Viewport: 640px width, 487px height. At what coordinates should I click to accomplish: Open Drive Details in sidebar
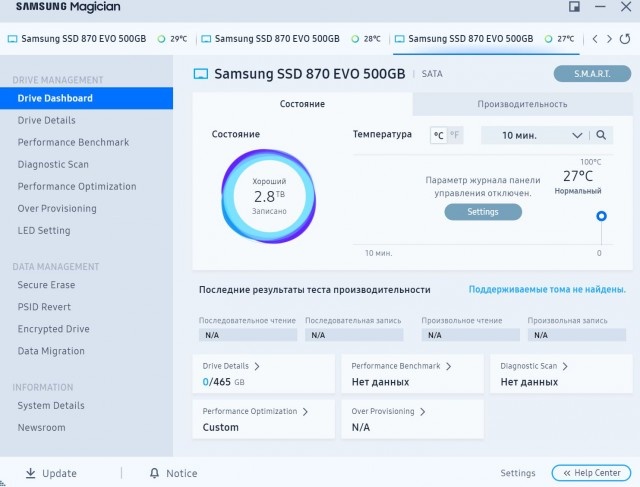(x=87, y=120)
